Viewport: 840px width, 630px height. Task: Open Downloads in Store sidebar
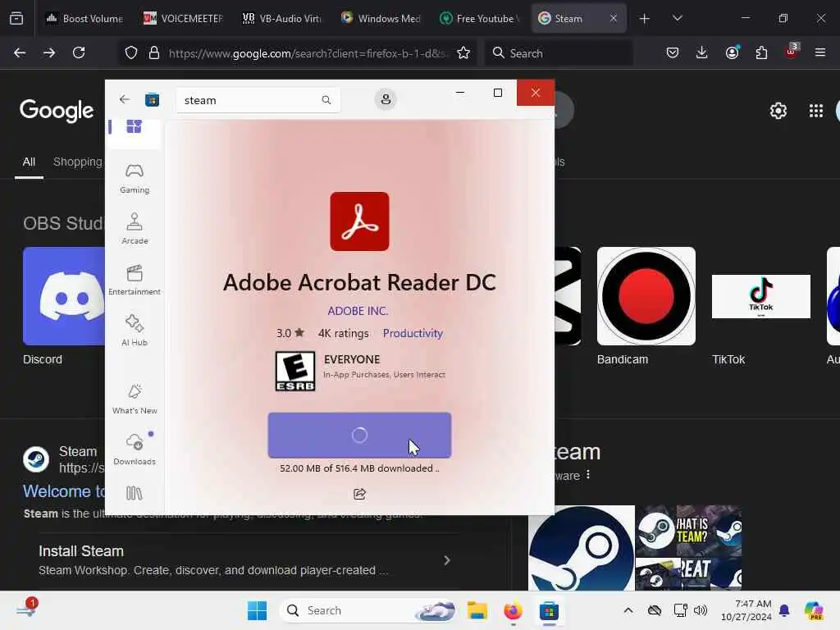pyautogui.click(x=135, y=450)
